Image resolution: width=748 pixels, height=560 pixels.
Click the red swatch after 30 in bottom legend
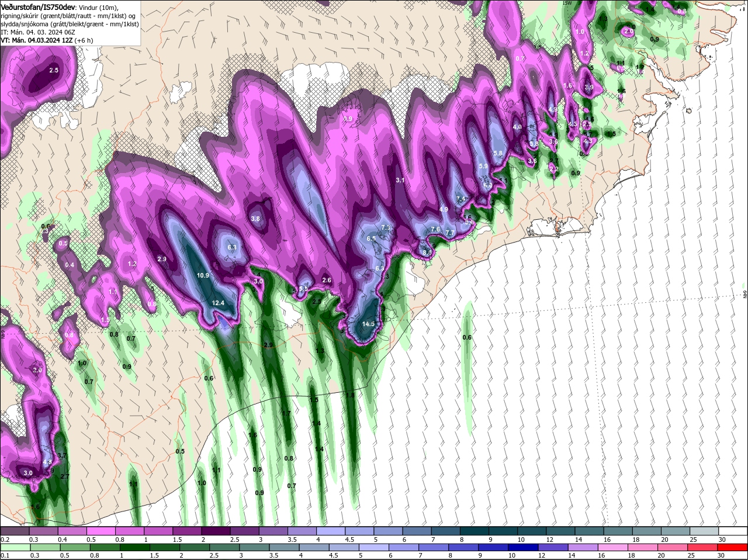click(x=733, y=548)
